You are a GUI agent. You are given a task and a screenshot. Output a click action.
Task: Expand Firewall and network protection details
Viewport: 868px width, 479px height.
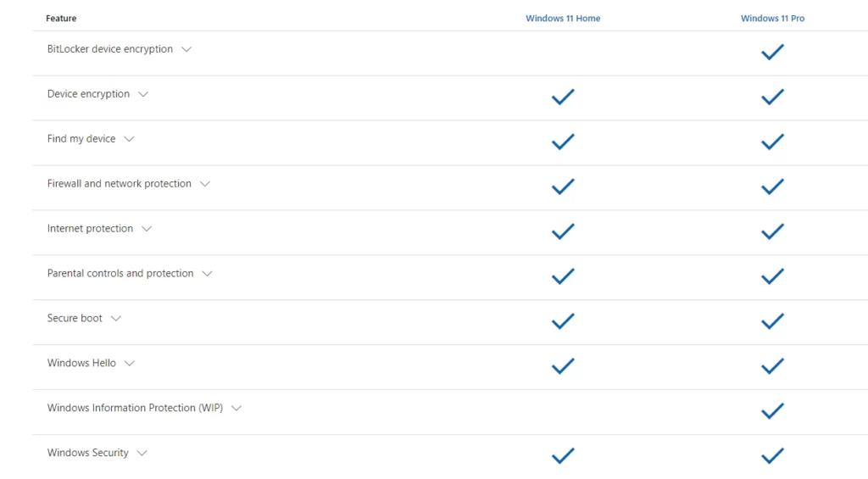pos(205,184)
